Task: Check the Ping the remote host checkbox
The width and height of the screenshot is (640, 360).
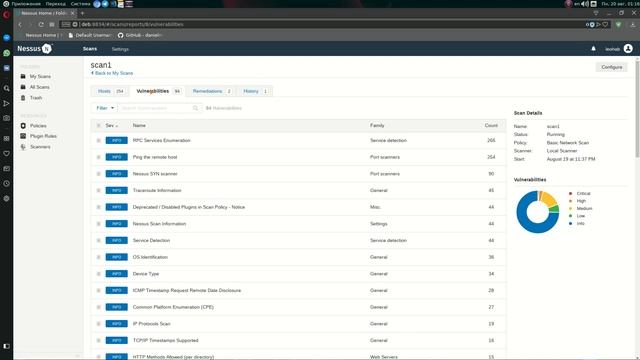Action: click(98, 157)
